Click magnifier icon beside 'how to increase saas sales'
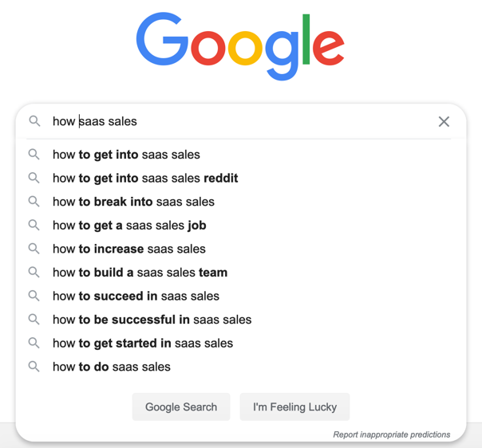 [34, 249]
